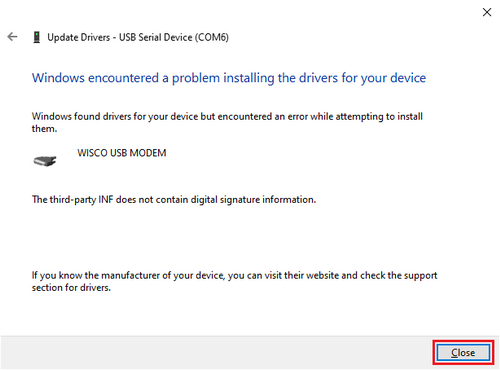Click the USB Serial Device title icon
The width and height of the screenshot is (500, 370).
pos(37,37)
